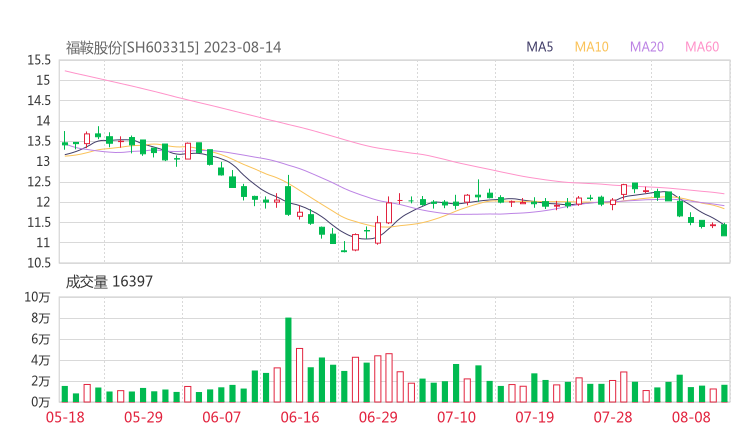Click the last green candlestick on the chart
This screenshot has height=440, width=740.
pyautogui.click(x=724, y=230)
